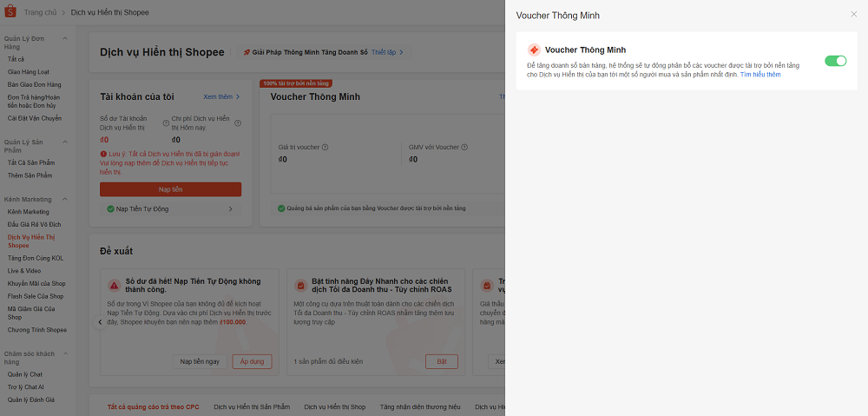868x416 pixels.
Task: Click help icon beside Chi phí Dịch vụ Hiển thị
Action: (238, 123)
